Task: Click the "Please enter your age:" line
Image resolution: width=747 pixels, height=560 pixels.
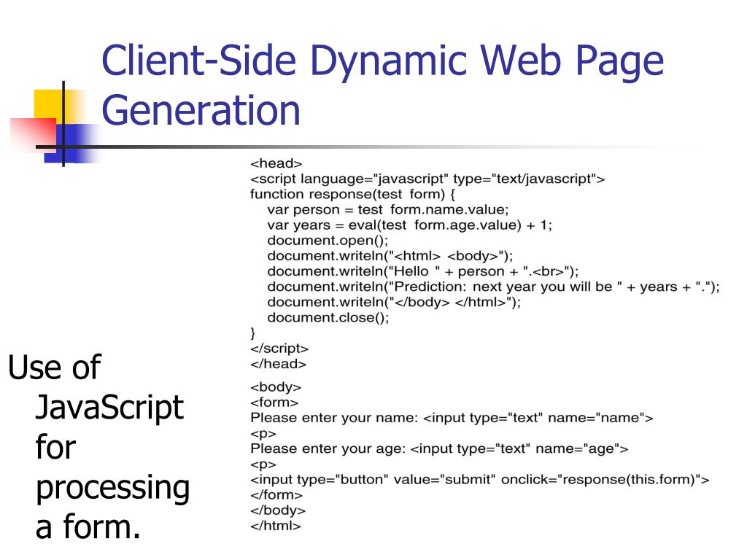Action: (x=439, y=448)
